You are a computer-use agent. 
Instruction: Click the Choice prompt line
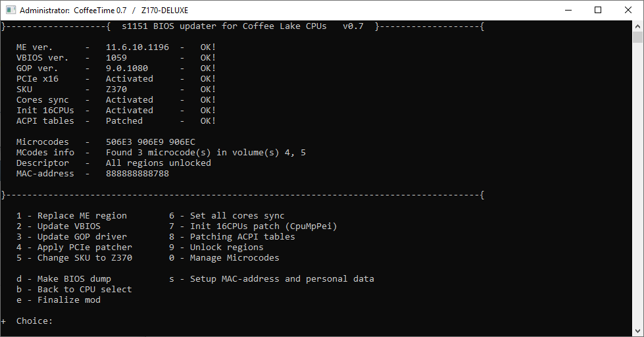click(x=34, y=321)
